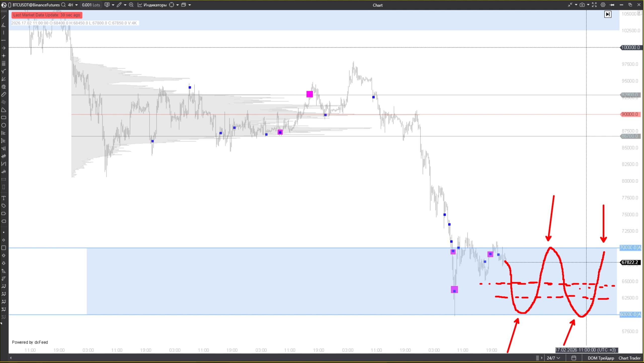Toggle fullscreen chart mode
This screenshot has width=644, height=363.
click(594, 5)
